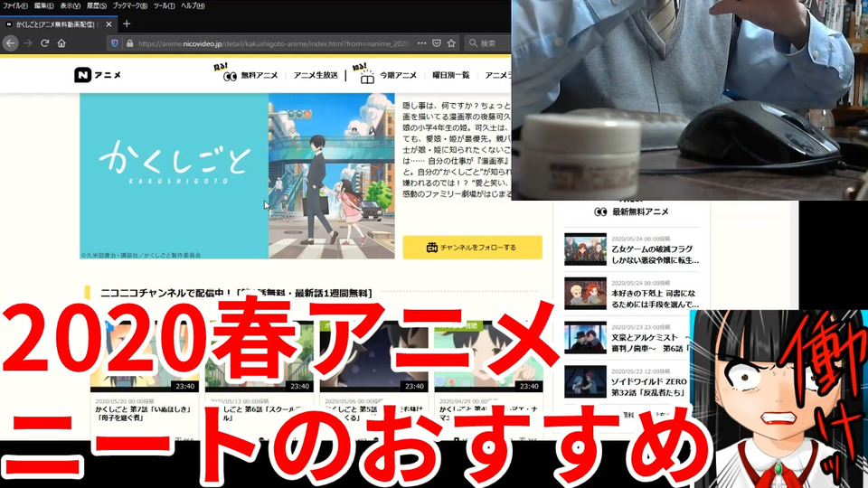Go back with the browser back arrow
The image size is (868, 488).
11,43
